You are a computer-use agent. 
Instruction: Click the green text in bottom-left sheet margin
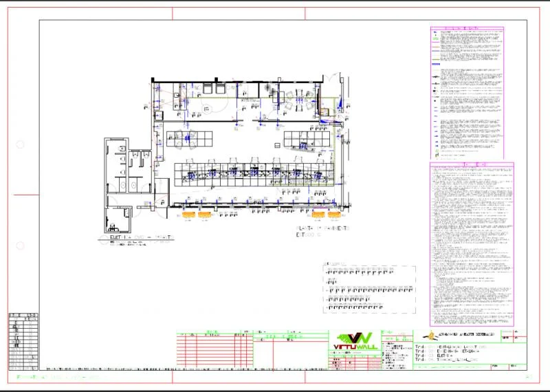point(60,378)
